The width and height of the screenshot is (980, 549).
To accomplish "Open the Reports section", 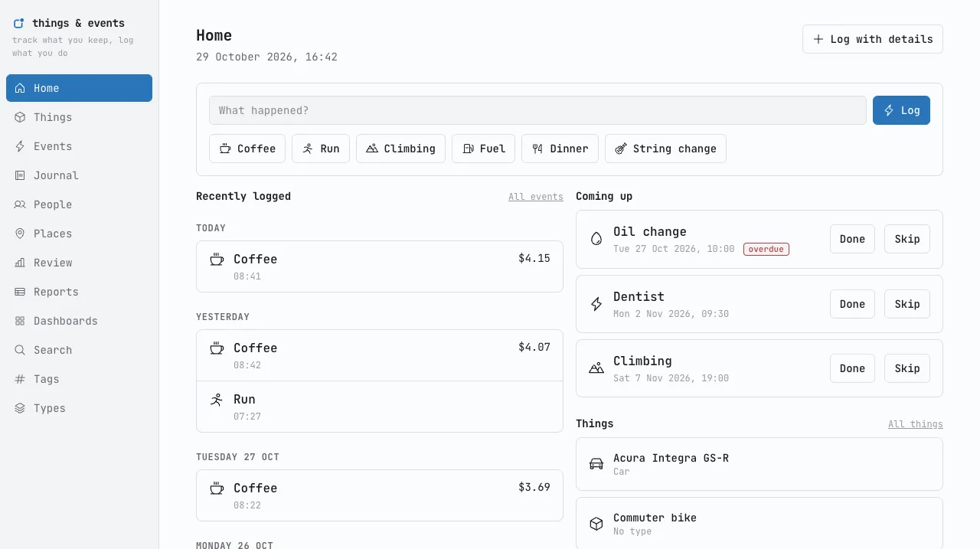I will click(x=79, y=292).
